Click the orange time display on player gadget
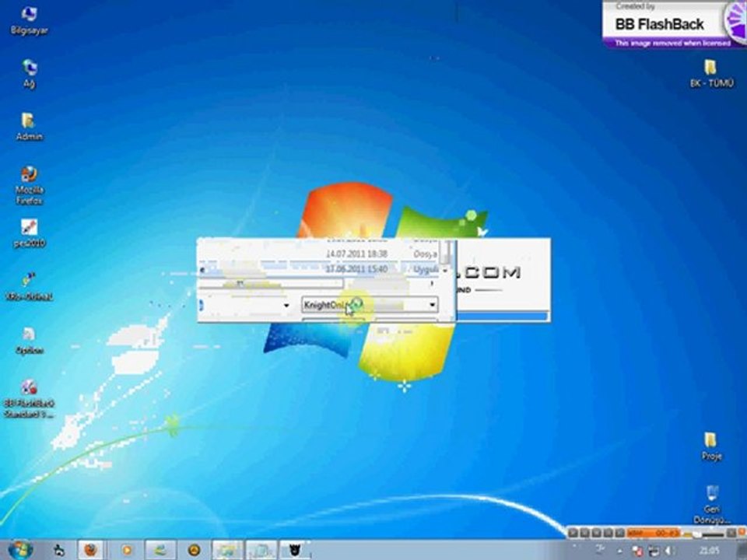The height and width of the screenshot is (560, 747). pyautogui.click(x=654, y=533)
